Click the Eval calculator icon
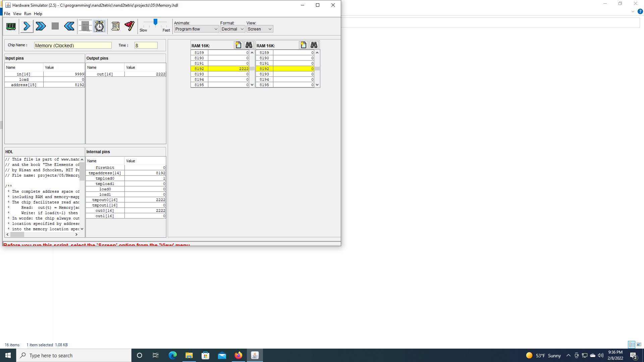Image resolution: width=644 pixels, height=362 pixels. [x=85, y=26]
